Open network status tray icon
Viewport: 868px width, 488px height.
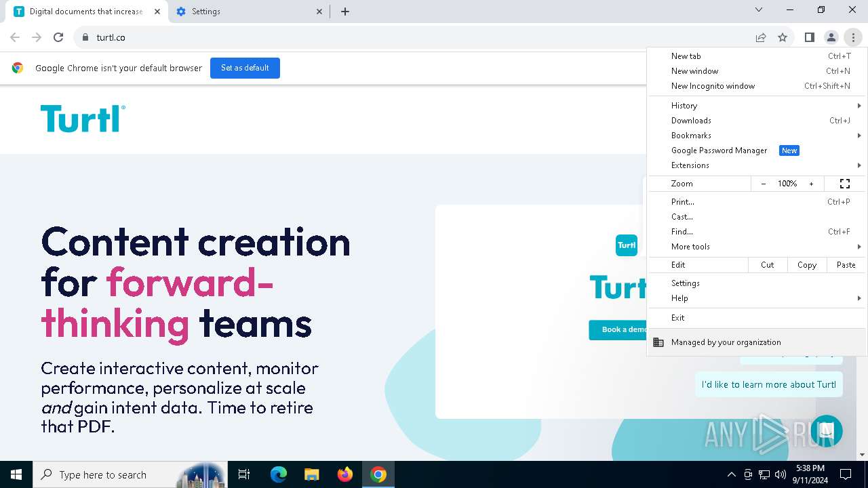764,474
